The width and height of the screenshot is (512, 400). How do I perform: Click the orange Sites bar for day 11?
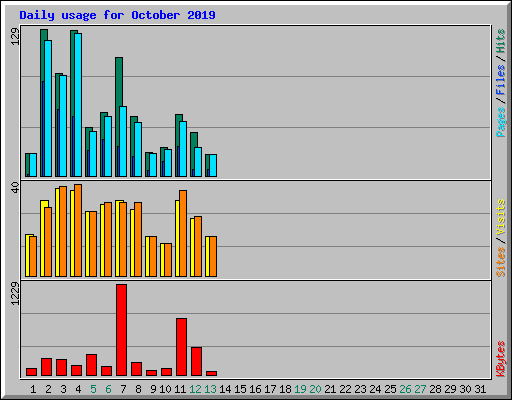pos(183,233)
